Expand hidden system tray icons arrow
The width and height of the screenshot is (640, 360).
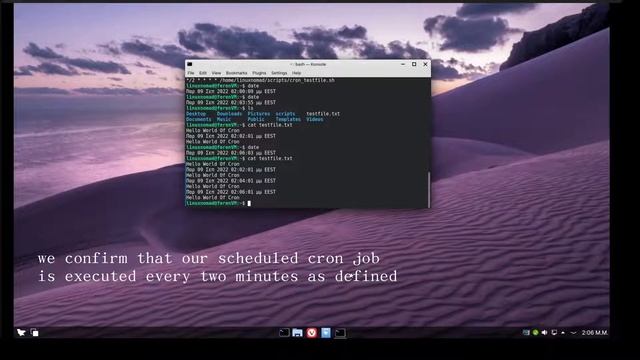coord(563,333)
